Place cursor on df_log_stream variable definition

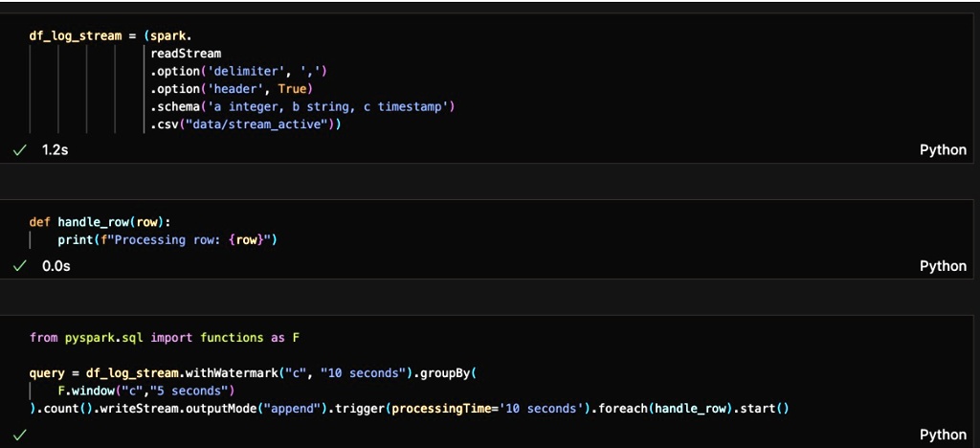(x=75, y=35)
